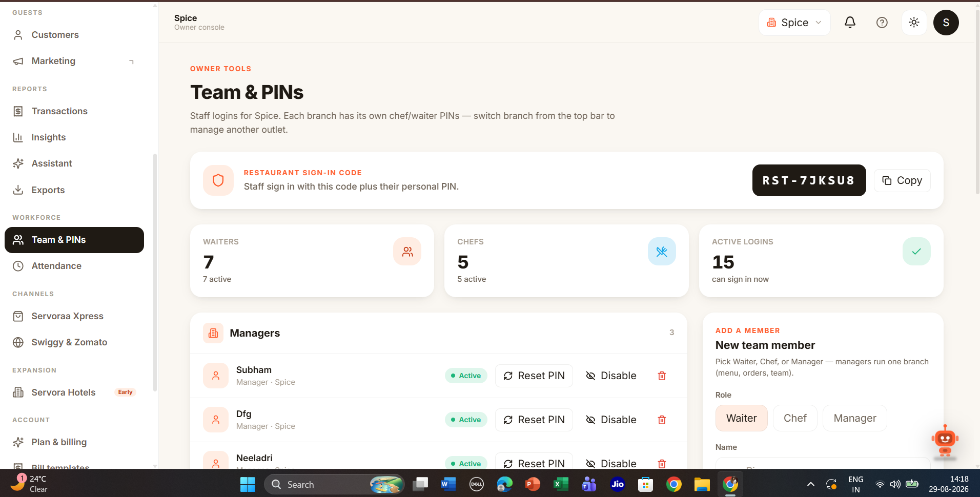Open Exports in the sidebar
980x497 pixels.
[x=74, y=190]
